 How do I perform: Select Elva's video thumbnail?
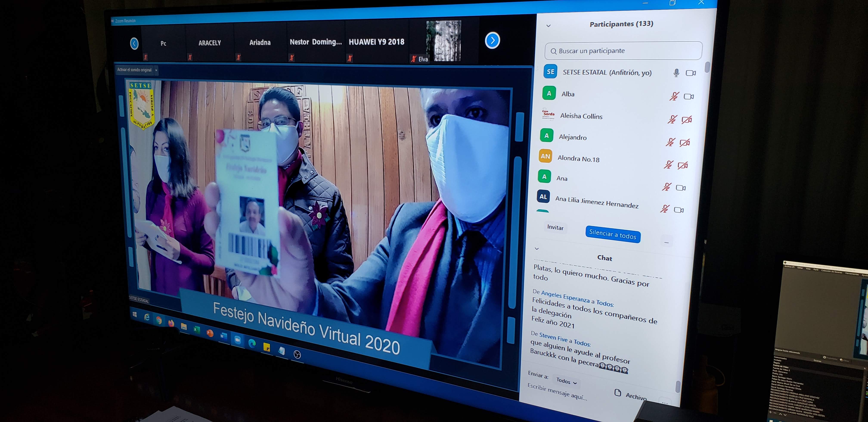[443, 41]
